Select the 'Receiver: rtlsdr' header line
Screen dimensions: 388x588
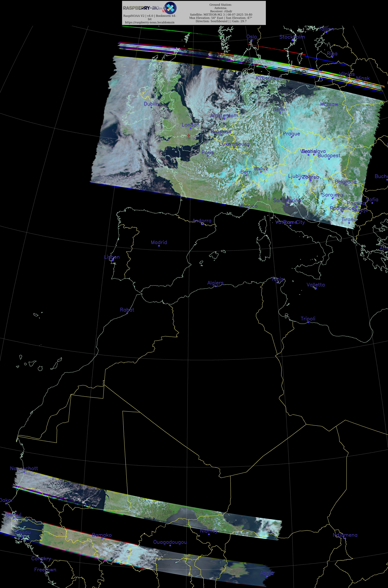[221, 11]
